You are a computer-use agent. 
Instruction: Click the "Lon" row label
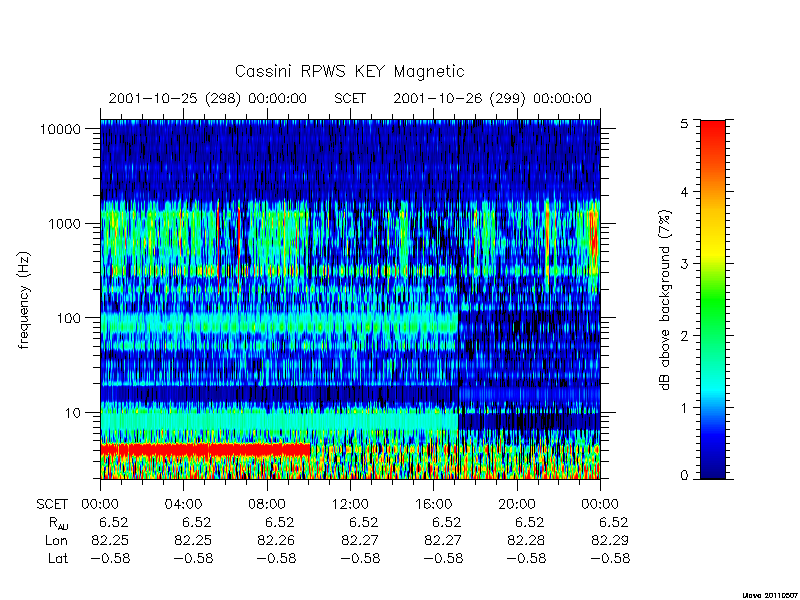coord(56,540)
